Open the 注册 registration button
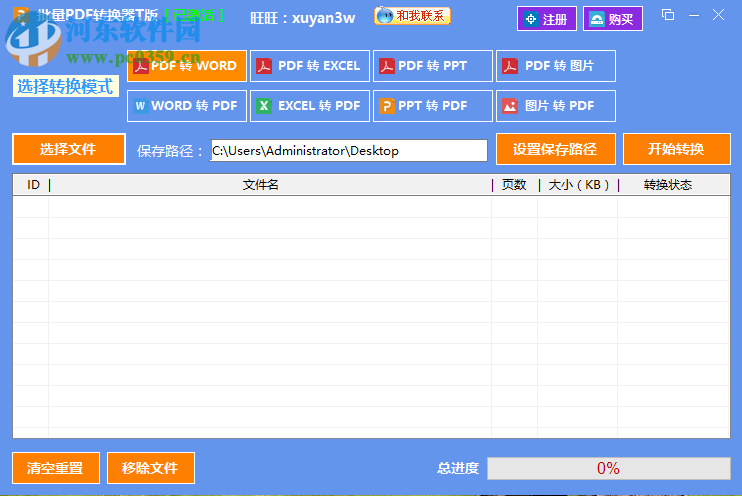The image size is (742, 496). click(x=547, y=19)
